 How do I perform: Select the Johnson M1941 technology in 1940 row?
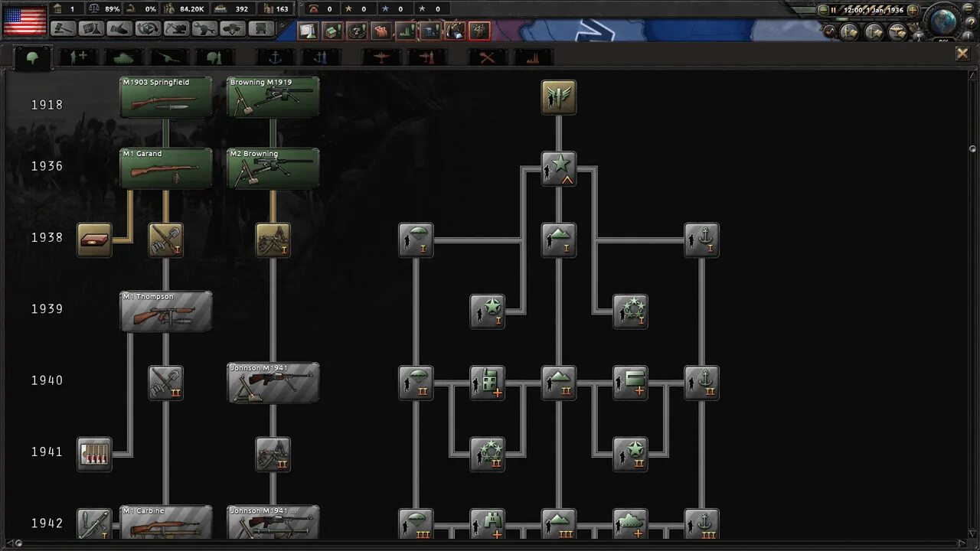273,383
